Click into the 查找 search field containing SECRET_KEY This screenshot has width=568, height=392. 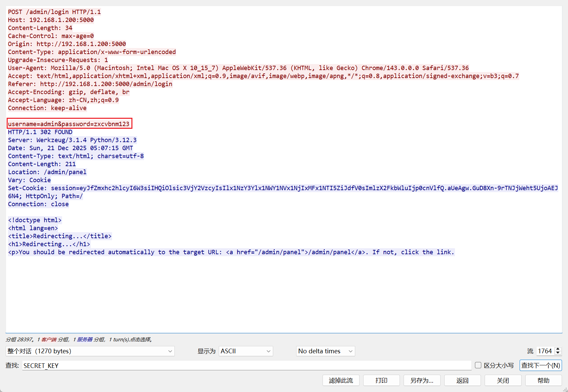pyautogui.click(x=247, y=366)
